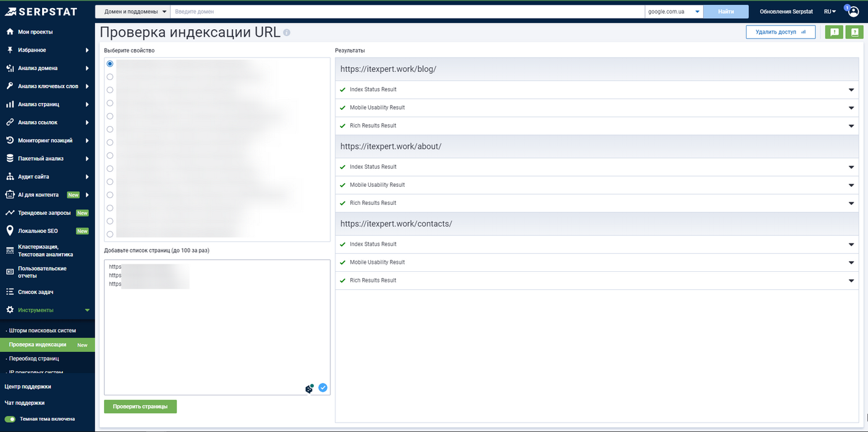Click the Trending queries graph icon
Image resolution: width=868 pixels, height=432 pixels.
coord(10,213)
